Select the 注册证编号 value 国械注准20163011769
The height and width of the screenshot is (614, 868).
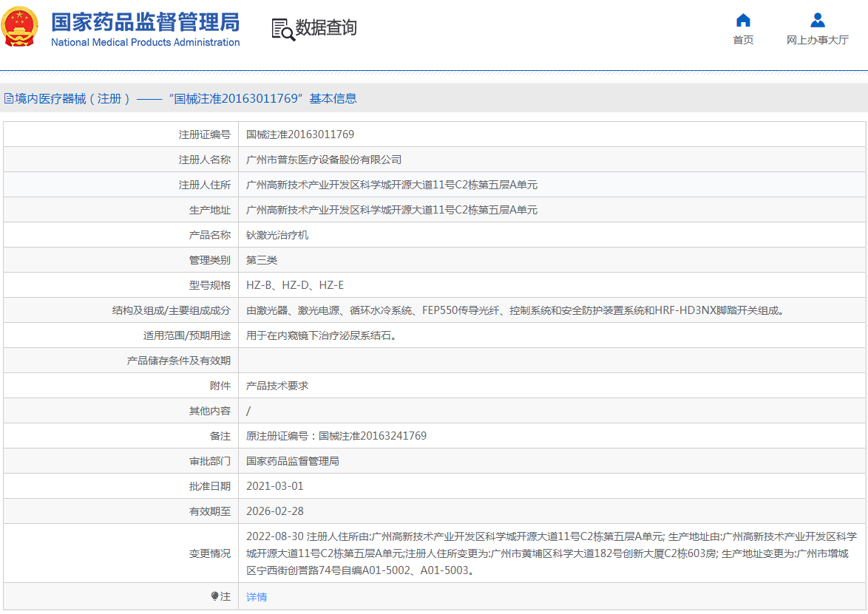[x=300, y=134]
